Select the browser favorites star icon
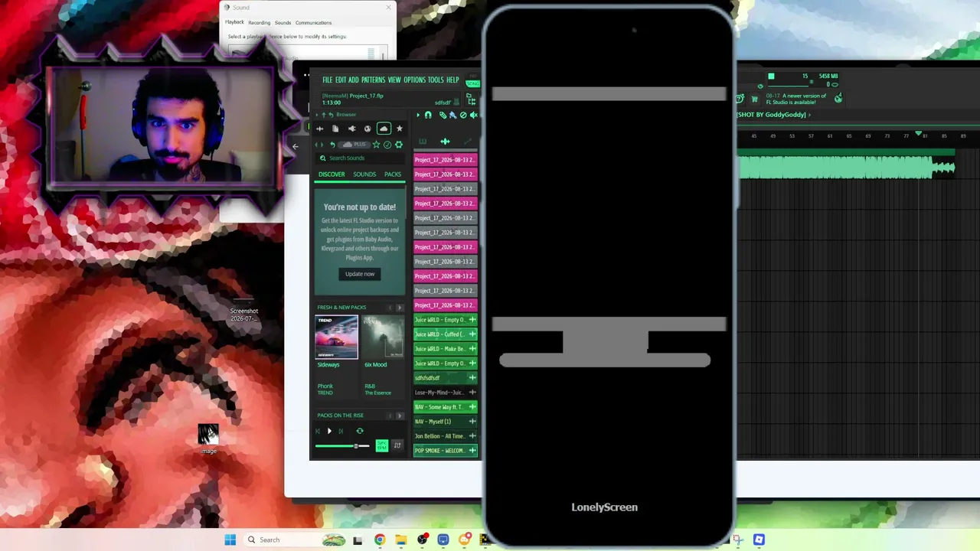 click(x=399, y=129)
